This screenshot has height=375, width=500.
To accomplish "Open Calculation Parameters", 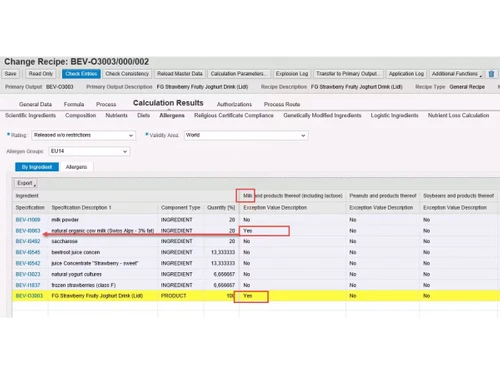I will (x=238, y=74).
